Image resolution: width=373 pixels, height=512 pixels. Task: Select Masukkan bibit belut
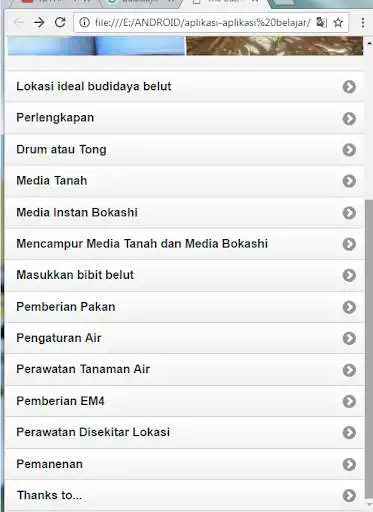[x=185, y=275]
